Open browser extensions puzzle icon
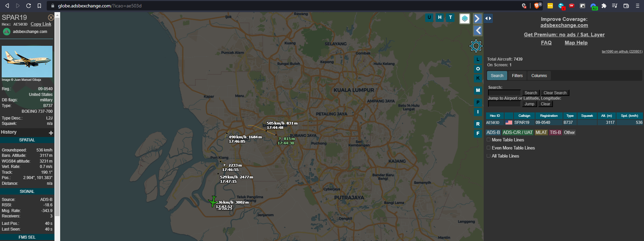Viewport: 644px width, 241px height. point(604,6)
